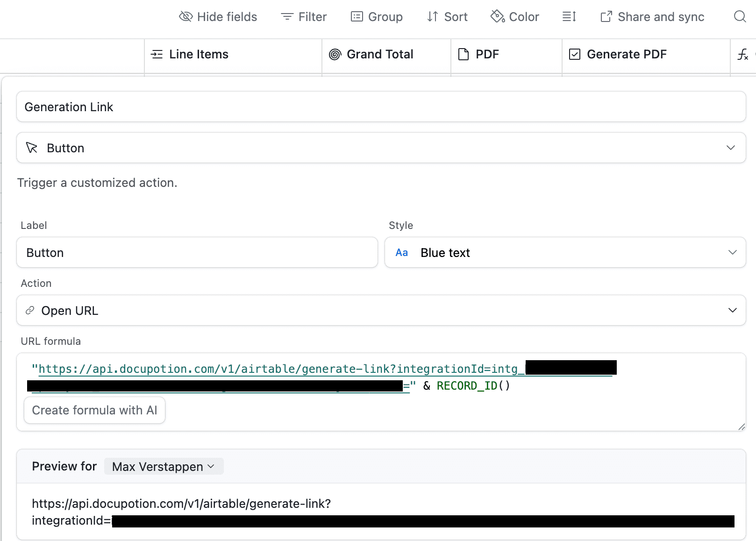The width and height of the screenshot is (756, 541).
Task: Click the Hide fields eye icon
Action: [x=185, y=17]
